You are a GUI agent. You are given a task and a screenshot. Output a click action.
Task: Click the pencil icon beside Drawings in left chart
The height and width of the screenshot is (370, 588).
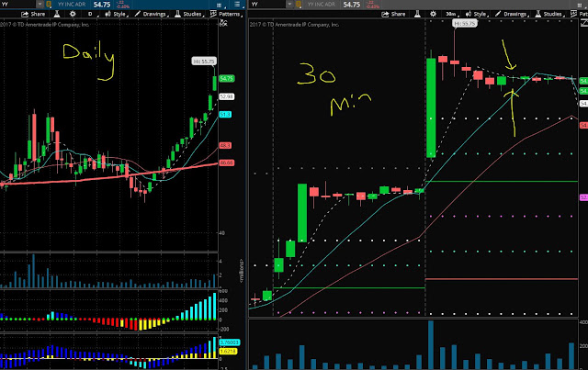tap(138, 14)
